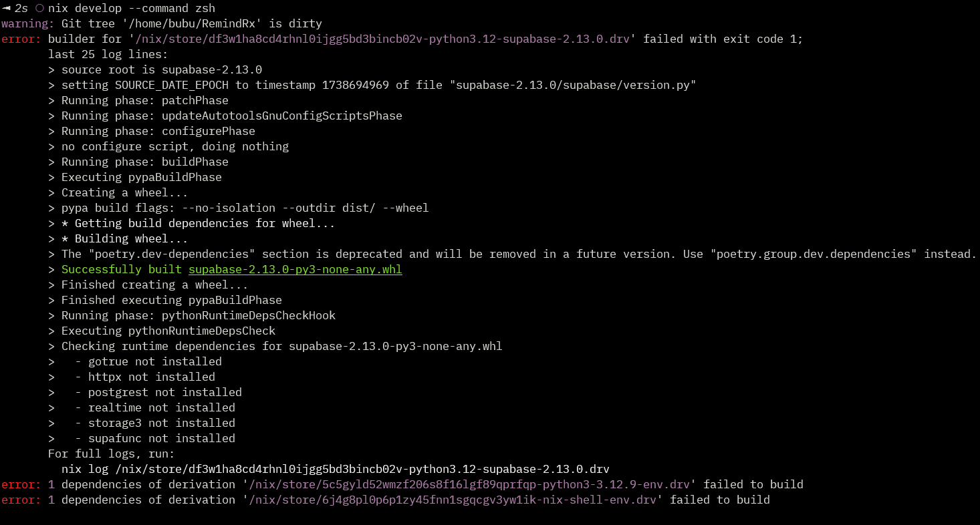
Task: Click the arrow icon beside 2s timer
Action: [6, 8]
